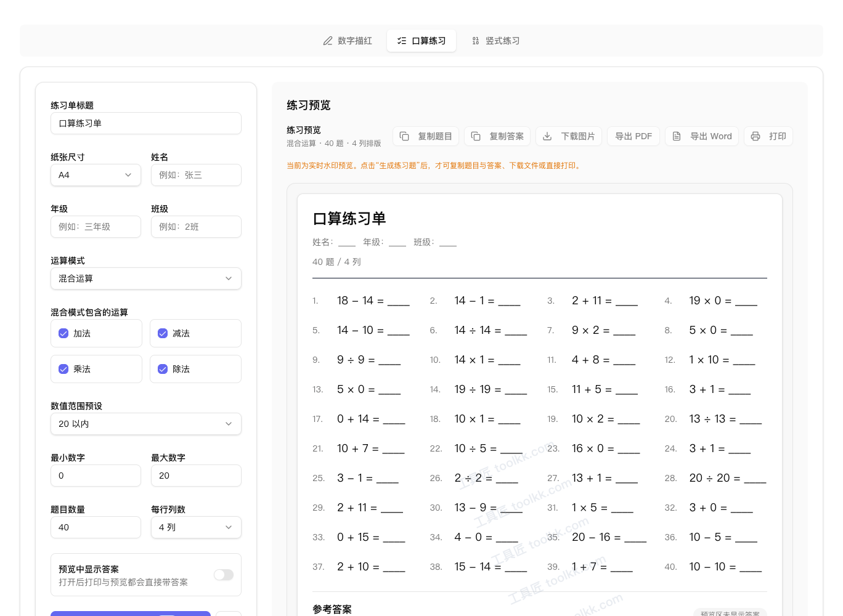Click the 复制答案 button

[x=497, y=136]
